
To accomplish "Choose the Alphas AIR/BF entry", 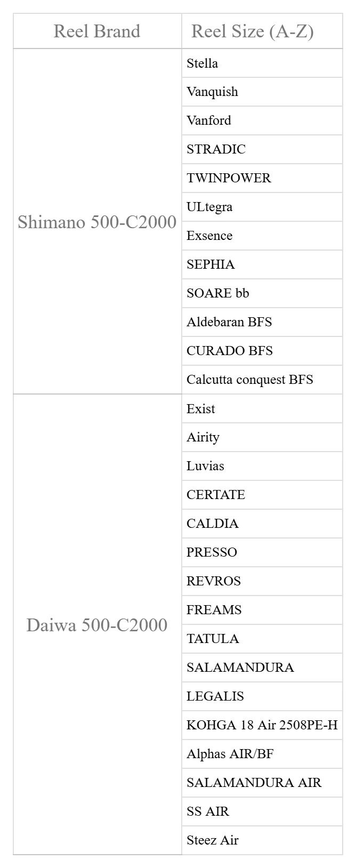I will [x=262, y=754].
